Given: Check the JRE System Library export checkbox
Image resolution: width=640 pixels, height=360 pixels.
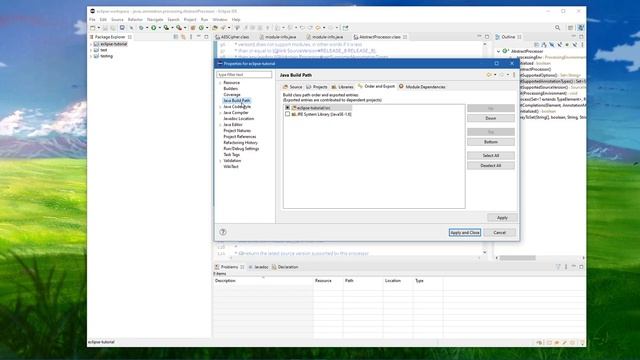Looking at the screenshot, I should 287,114.
